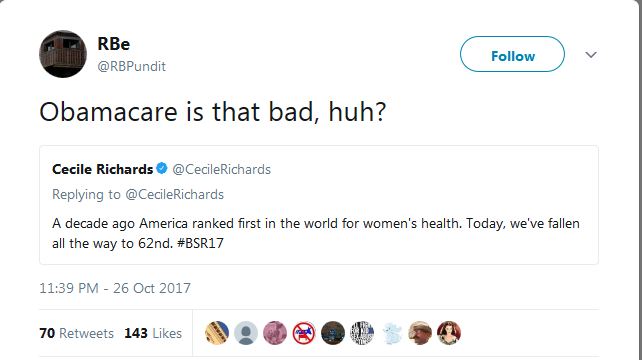This screenshot has width=642, height=360.
Task: Open Cecile Richards' quoted profile name
Action: pos(102,169)
